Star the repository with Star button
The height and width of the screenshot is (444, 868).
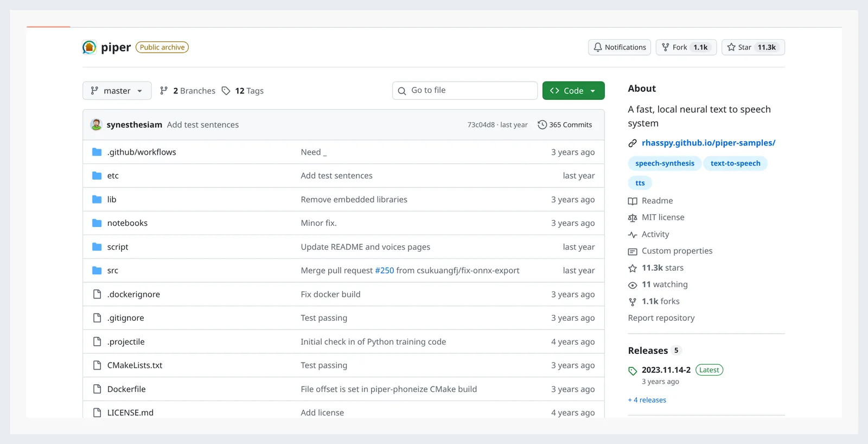point(753,47)
